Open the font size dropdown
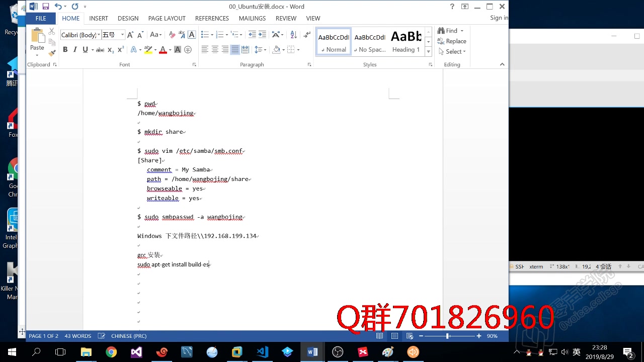644x362 pixels. point(122,34)
